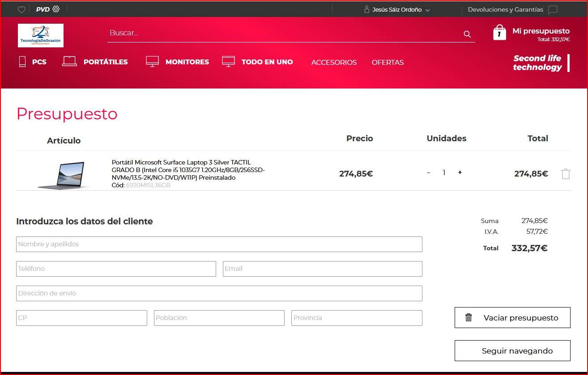Select the PCS tower icon
The width and height of the screenshot is (588, 375).
22,61
